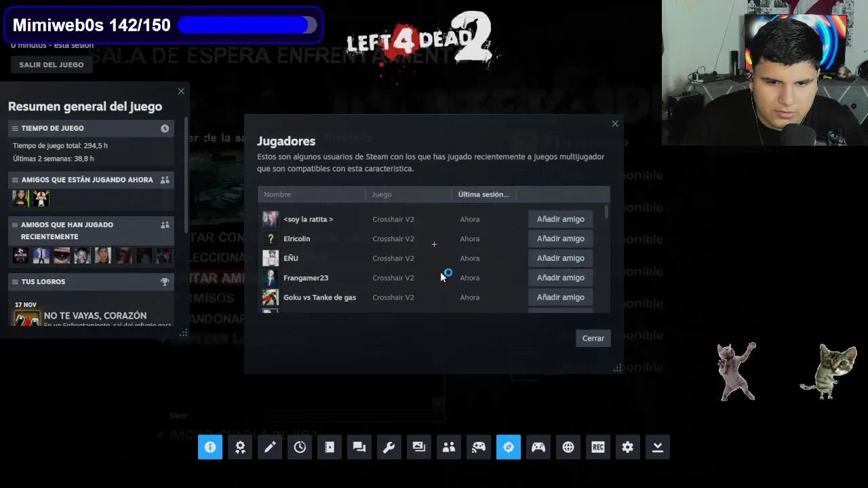Click the first avatar under AMIGOS QUE HAN JUGADO RECIENTEMENTE
Image resolution: width=868 pixels, height=488 pixels.
[21, 255]
